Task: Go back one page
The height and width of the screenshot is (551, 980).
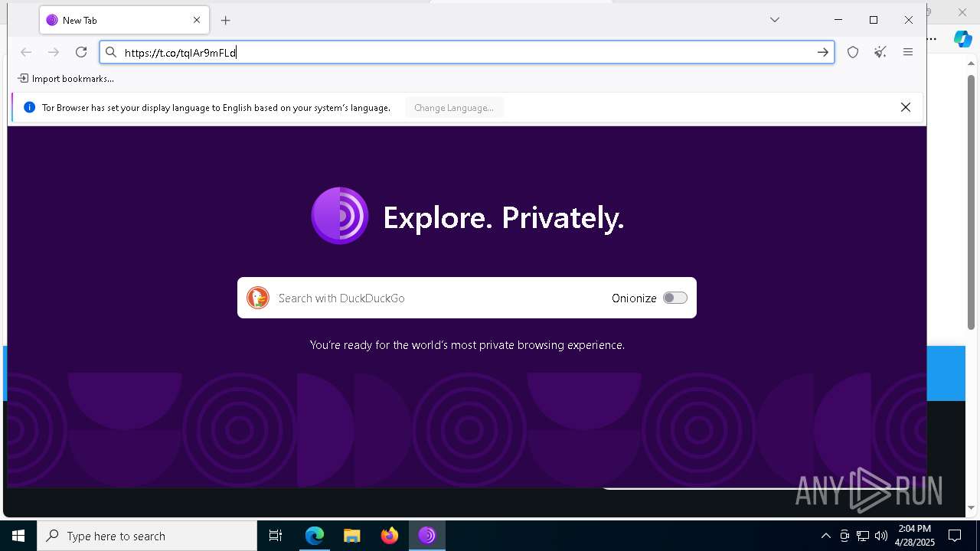Action: click(x=26, y=52)
